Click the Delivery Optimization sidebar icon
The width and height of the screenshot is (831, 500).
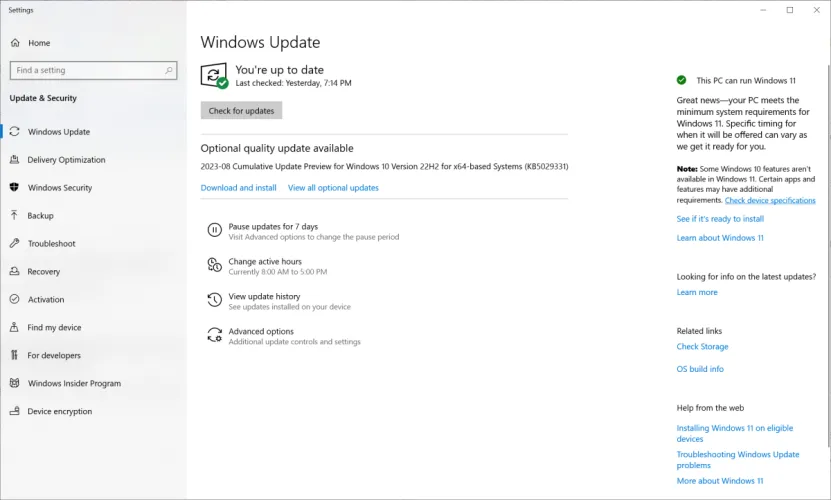click(15, 160)
